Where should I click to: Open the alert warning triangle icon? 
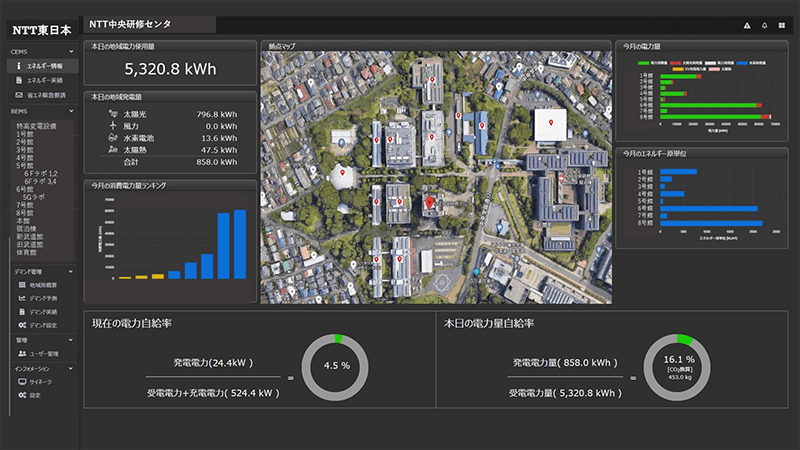click(x=747, y=25)
